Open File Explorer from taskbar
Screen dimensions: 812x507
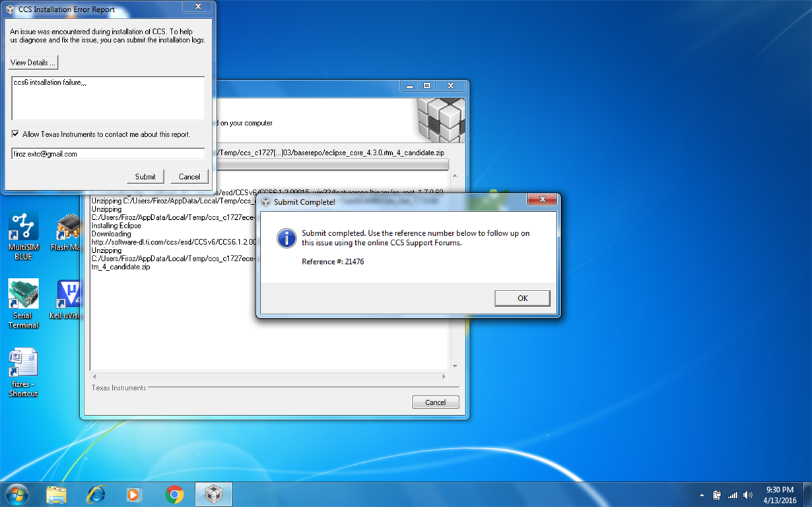point(57,494)
